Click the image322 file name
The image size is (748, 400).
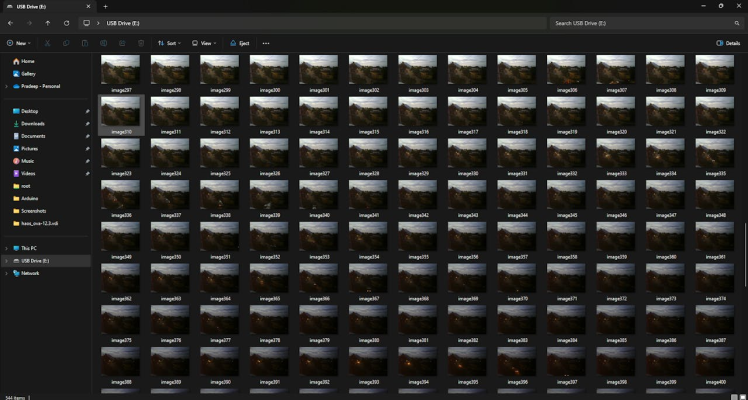pyautogui.click(x=716, y=132)
